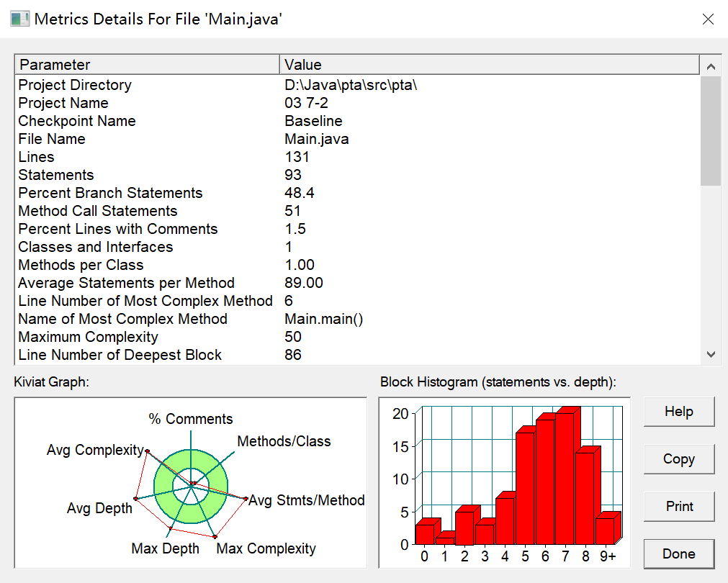Click the scroll-up arrow of the parameter list
728x583 pixels.
(x=710, y=66)
